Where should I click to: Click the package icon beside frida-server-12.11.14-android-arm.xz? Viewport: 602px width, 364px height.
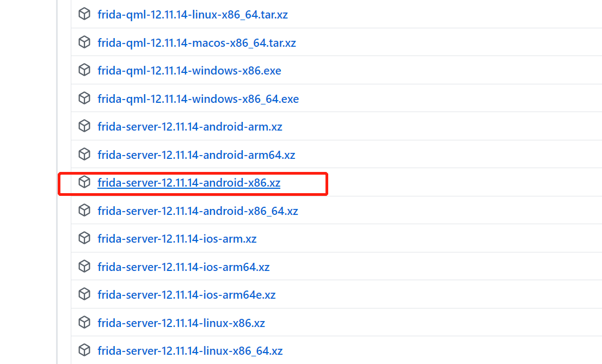(84, 126)
